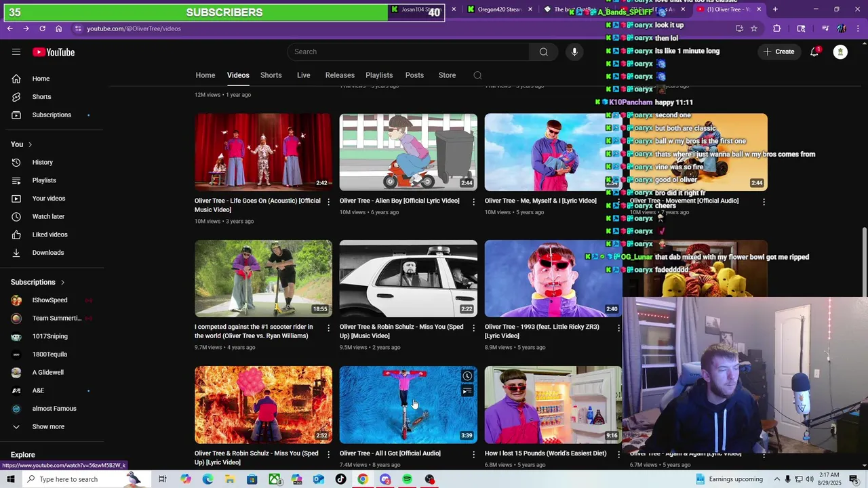The height and width of the screenshot is (488, 868).
Task: Go to the browser home button
Action: click(x=58, y=28)
